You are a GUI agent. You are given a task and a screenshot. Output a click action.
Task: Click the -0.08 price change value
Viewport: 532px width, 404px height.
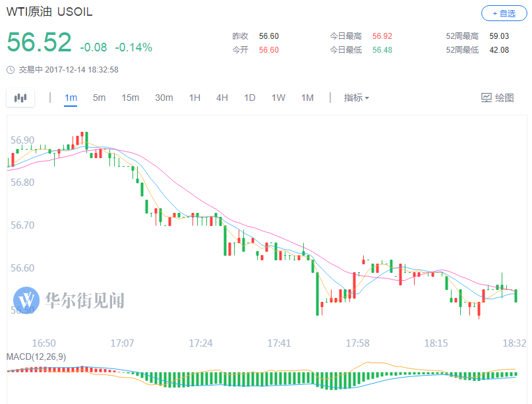94,47
